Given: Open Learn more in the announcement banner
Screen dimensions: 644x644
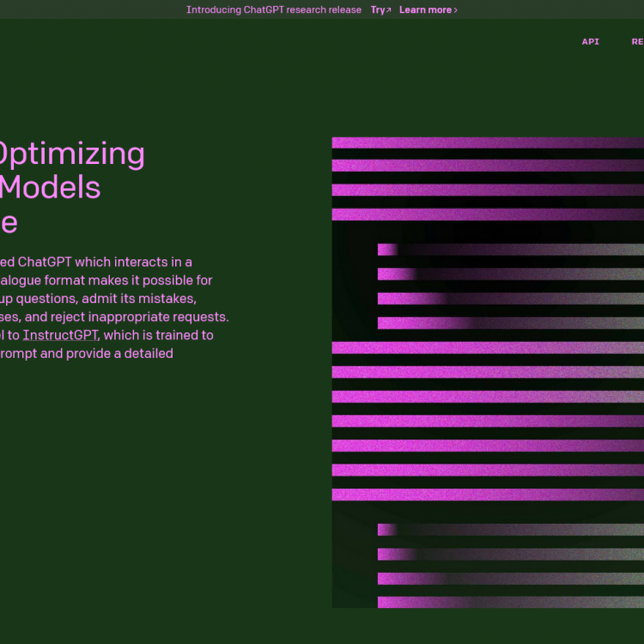Looking at the screenshot, I should click(428, 9).
